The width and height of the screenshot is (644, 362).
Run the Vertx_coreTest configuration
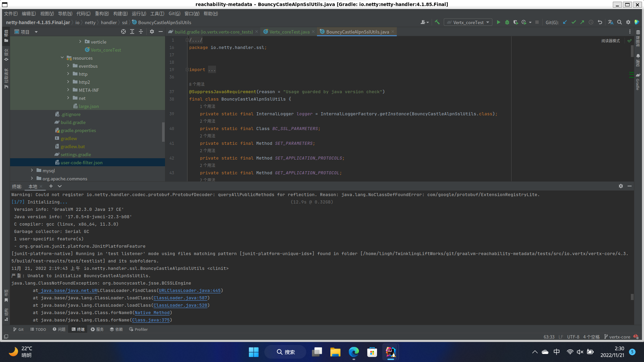499,22
